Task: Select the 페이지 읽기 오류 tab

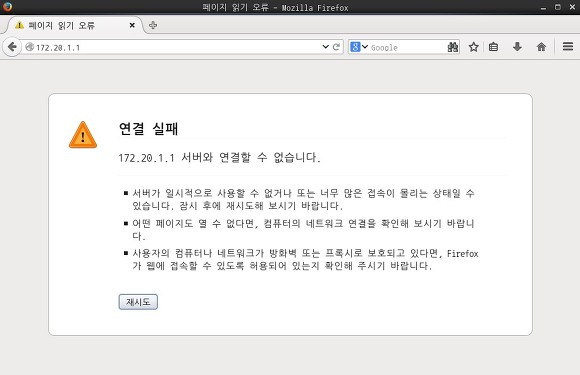Action: click(74, 25)
